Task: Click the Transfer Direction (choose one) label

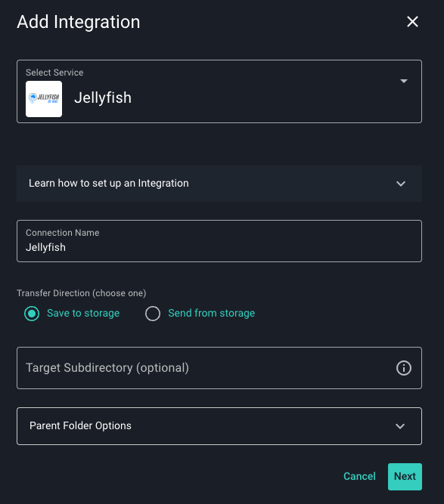Action: tap(82, 293)
